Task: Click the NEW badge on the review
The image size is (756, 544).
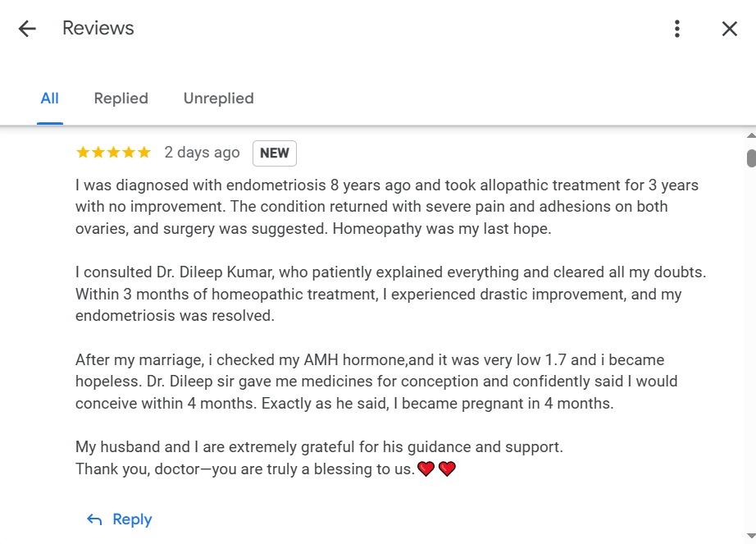Action: (274, 153)
